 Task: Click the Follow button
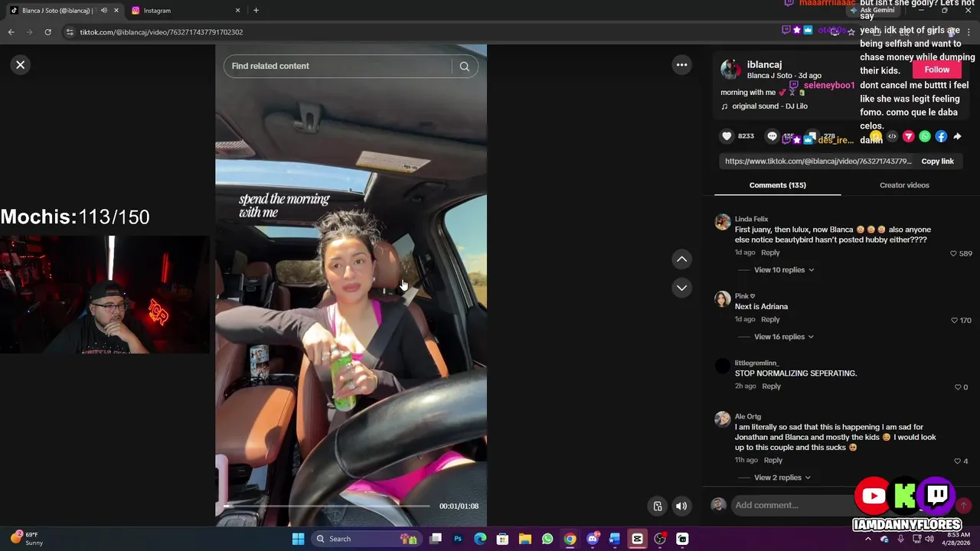tap(936, 70)
